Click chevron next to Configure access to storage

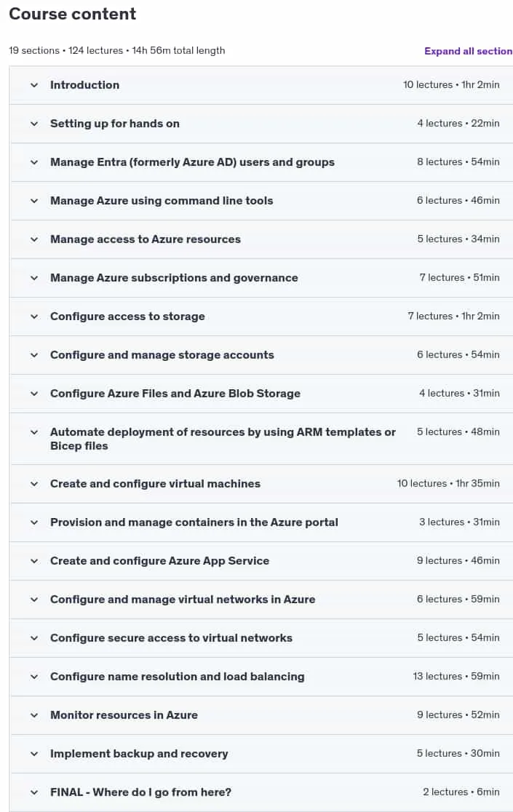coord(34,317)
